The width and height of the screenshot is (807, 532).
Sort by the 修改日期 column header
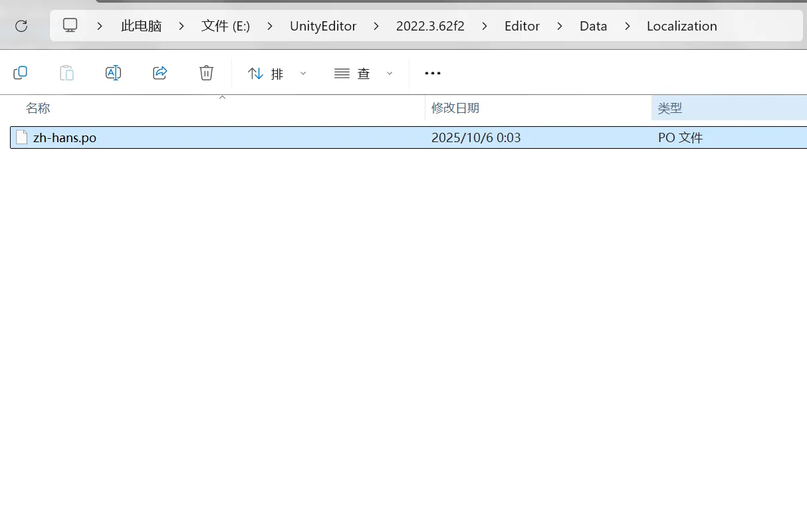[455, 108]
